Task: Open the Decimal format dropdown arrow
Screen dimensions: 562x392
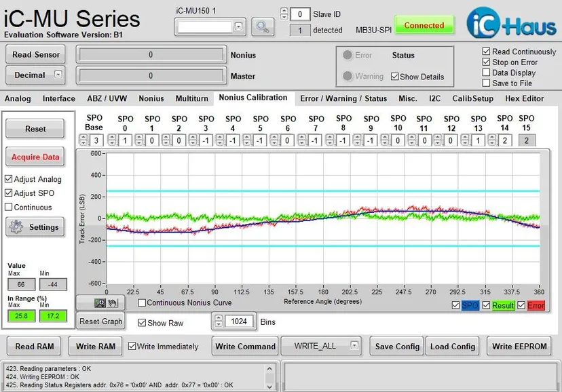Action: coord(58,75)
